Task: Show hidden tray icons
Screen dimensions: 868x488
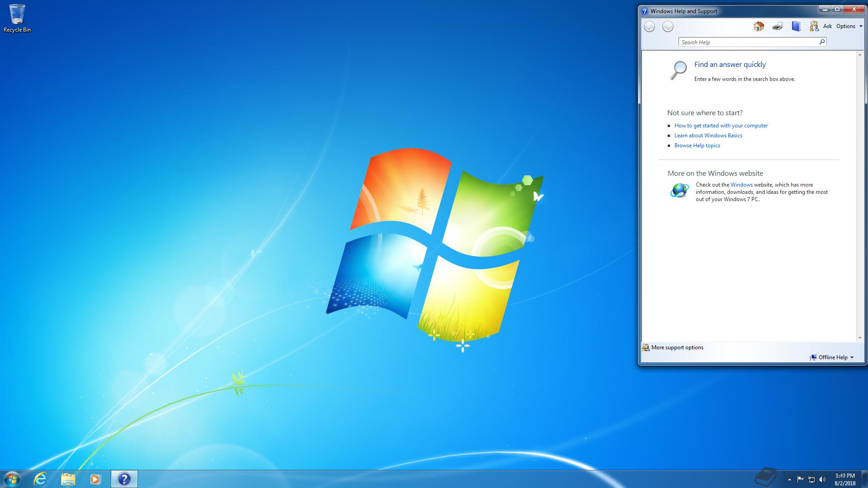Action: (x=789, y=479)
